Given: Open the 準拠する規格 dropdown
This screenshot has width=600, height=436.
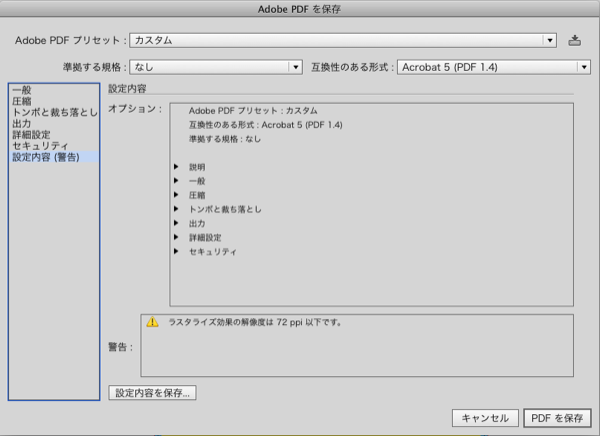Looking at the screenshot, I should [216, 67].
